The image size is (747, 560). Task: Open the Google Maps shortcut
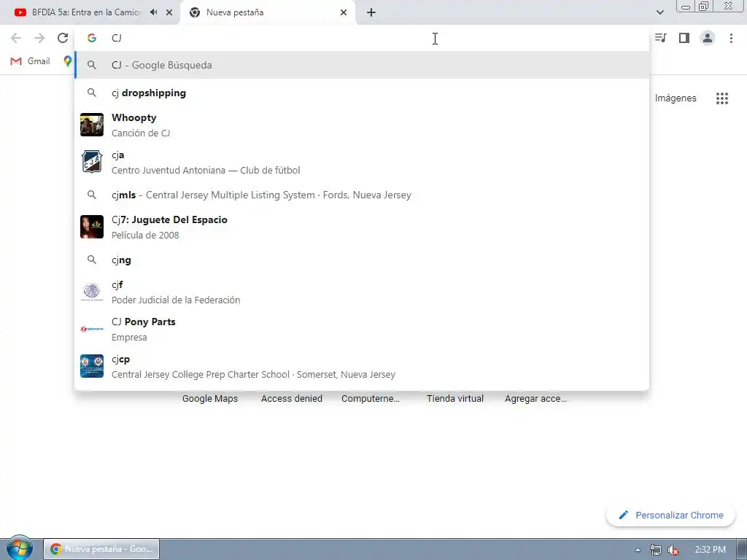coord(210,399)
